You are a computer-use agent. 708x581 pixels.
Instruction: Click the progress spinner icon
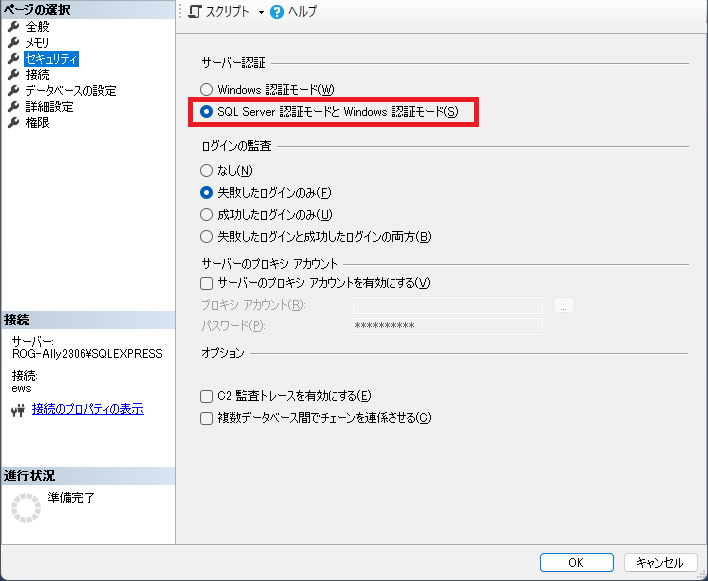click(26, 508)
